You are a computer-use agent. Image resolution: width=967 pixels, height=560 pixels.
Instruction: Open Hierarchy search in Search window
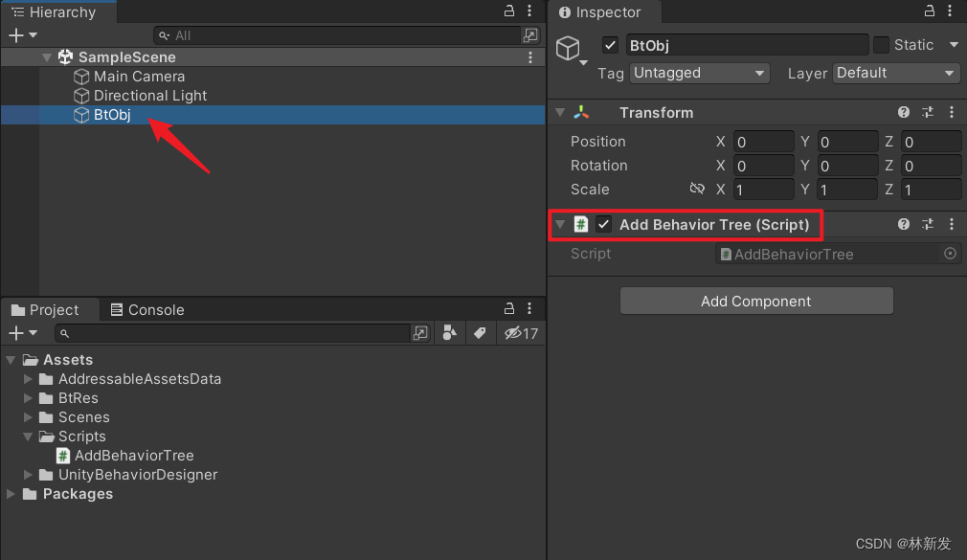[530, 35]
